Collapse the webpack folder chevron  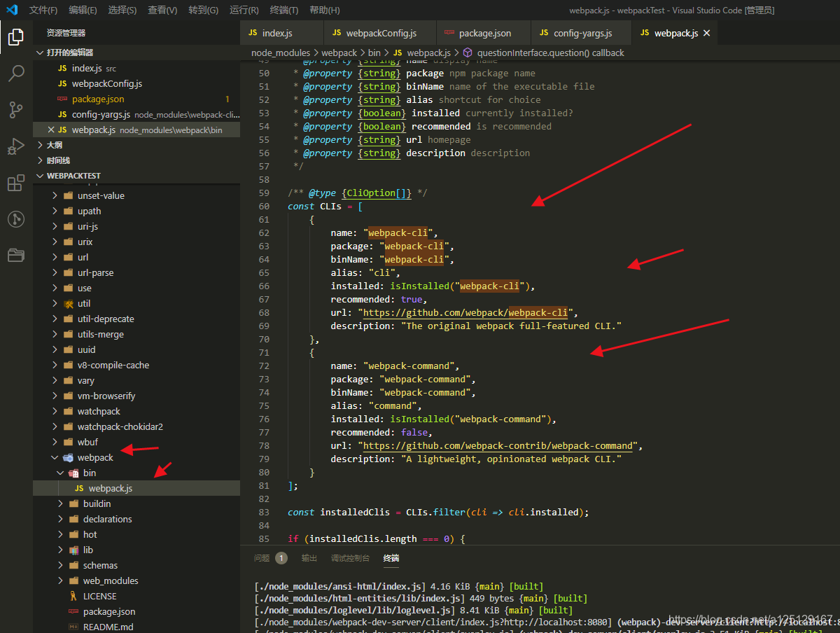[55, 458]
